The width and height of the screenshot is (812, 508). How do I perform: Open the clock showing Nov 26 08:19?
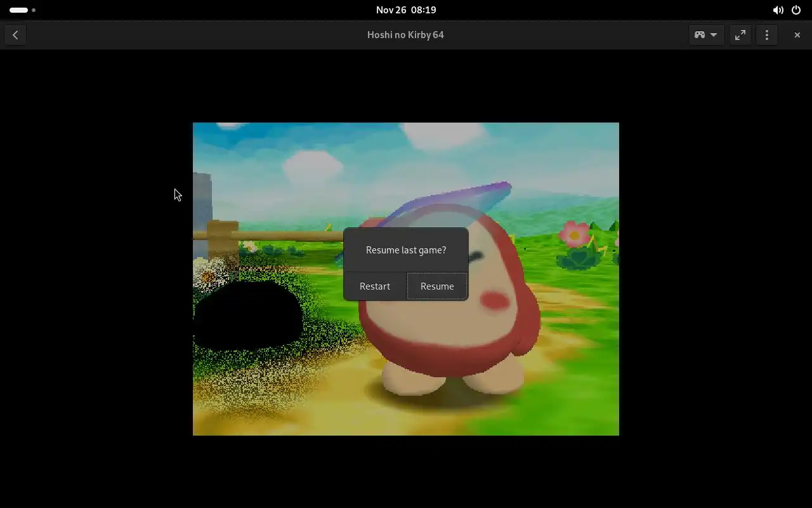pos(406,10)
